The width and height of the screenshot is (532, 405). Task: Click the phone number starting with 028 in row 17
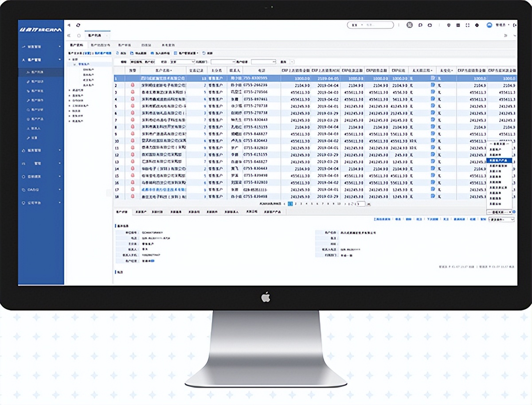click(x=255, y=190)
